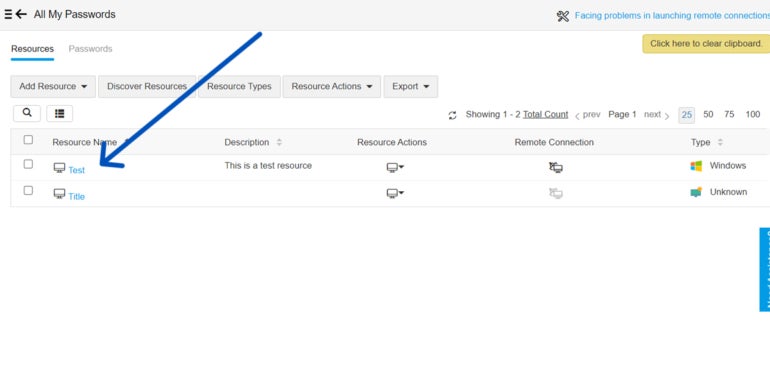
Task: Set 75 rows per page
Action: pyautogui.click(x=729, y=114)
